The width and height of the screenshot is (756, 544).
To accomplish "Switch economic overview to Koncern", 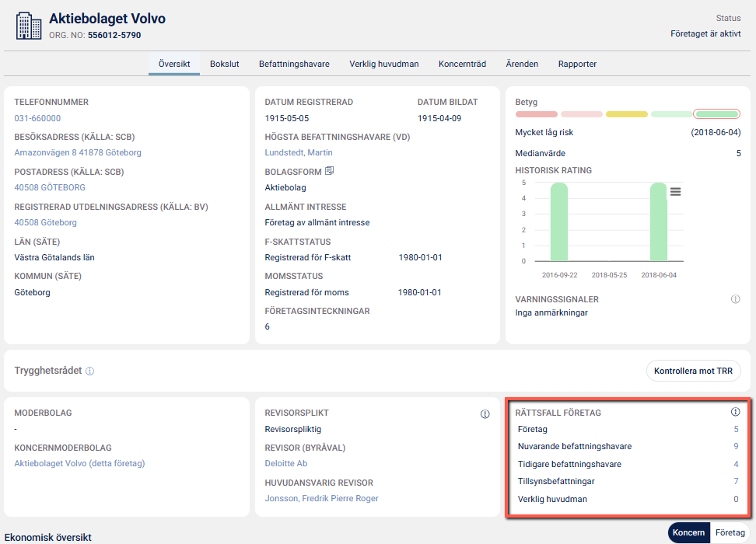I will point(688,532).
